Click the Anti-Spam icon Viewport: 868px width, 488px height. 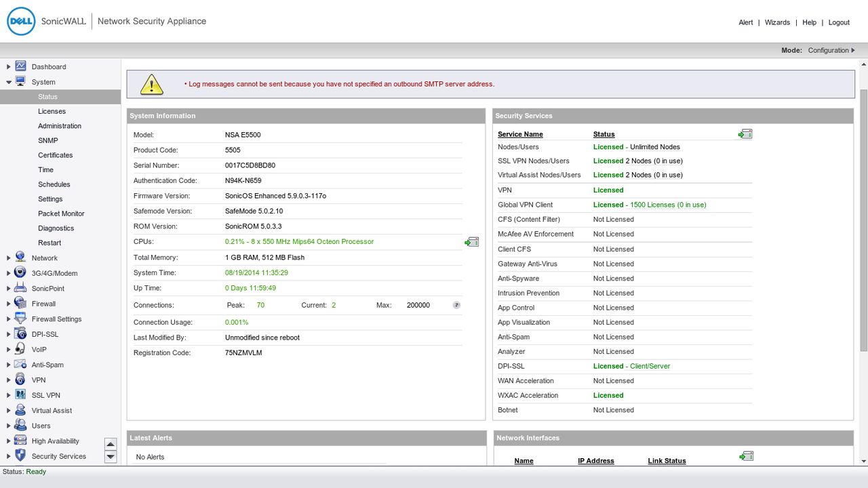[x=20, y=365]
